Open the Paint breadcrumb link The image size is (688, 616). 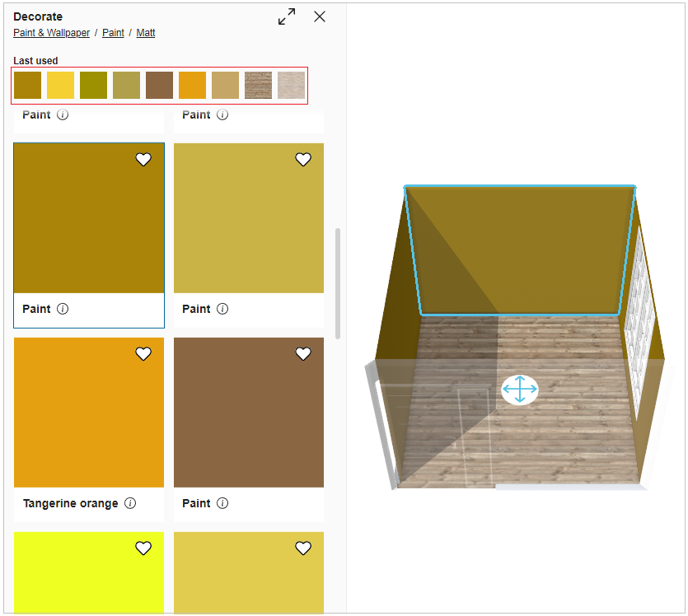tap(113, 33)
